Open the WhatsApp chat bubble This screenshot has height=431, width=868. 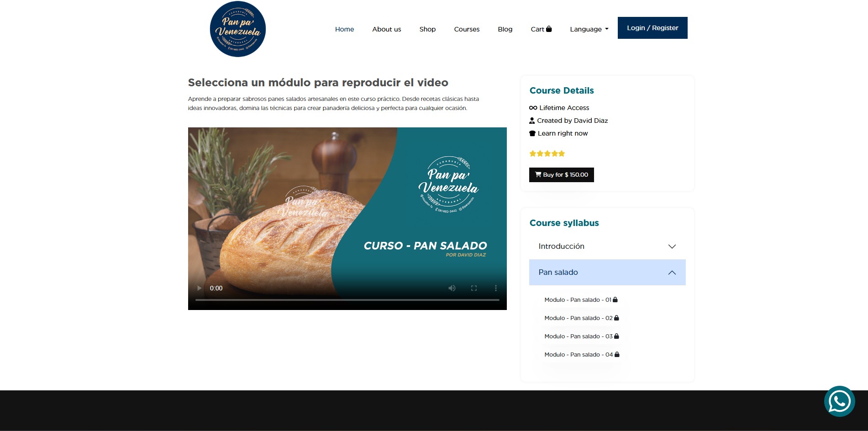pos(839,401)
